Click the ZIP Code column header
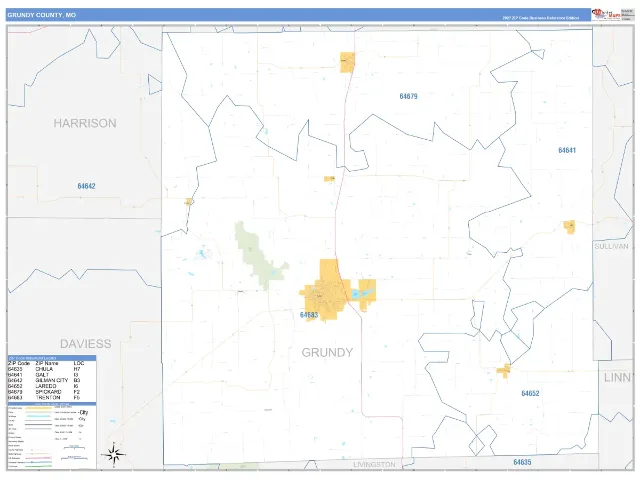Image resolution: width=640 pixels, height=480 pixels. tap(19, 363)
